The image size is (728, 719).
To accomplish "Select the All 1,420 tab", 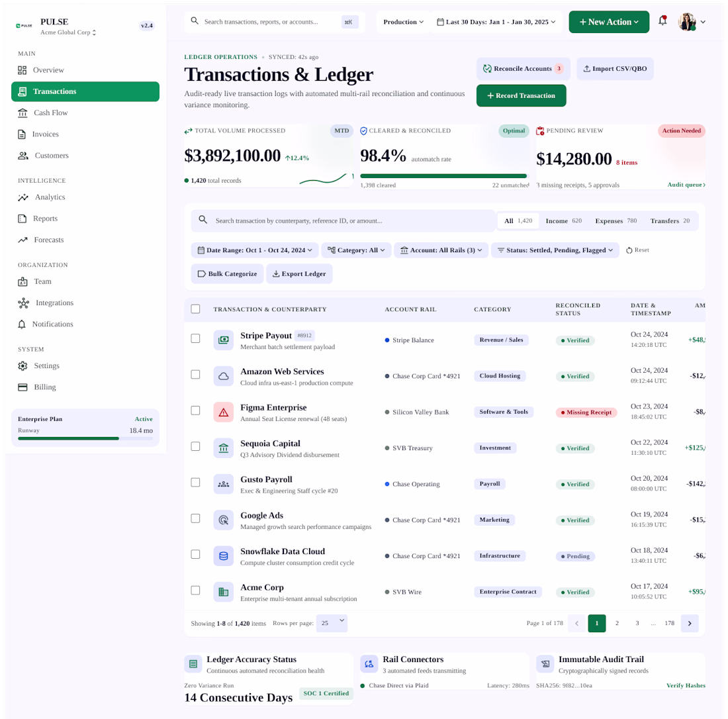I will [518, 220].
